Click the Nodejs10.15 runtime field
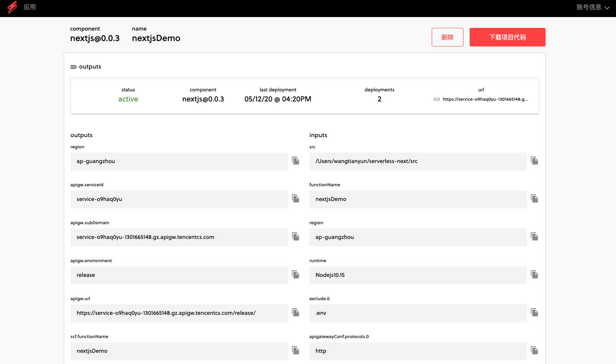Image resolution: width=616 pixels, height=364 pixels. point(418,275)
